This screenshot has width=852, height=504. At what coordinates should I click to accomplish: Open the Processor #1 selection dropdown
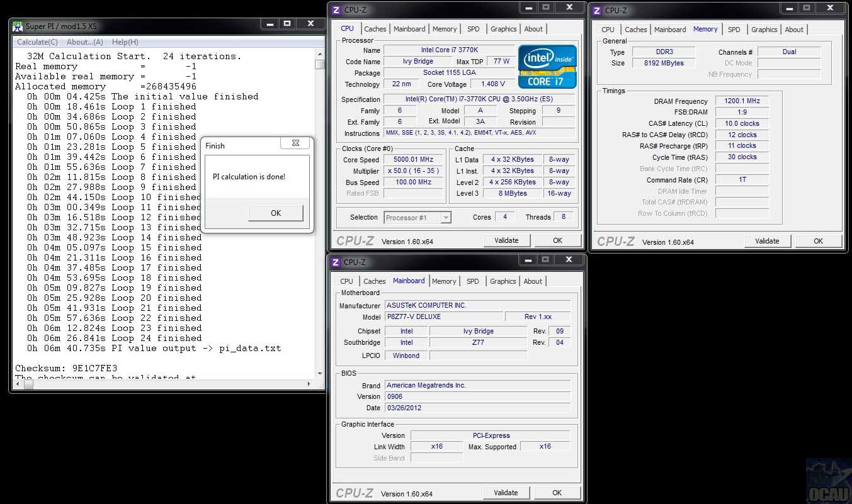coord(417,218)
